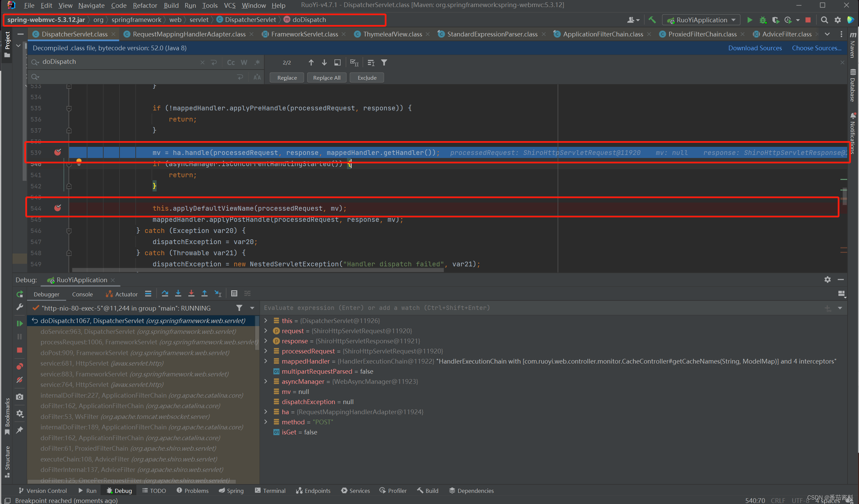Click the red Stop icon in top toolbar

pyautogui.click(x=808, y=20)
